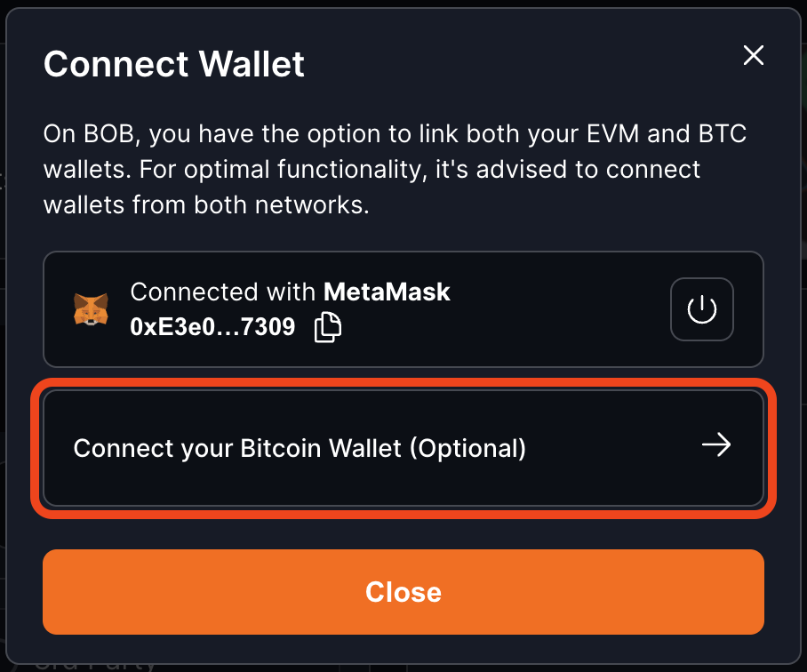Click the copy icon next to 0xE3e0...7309

click(326, 327)
